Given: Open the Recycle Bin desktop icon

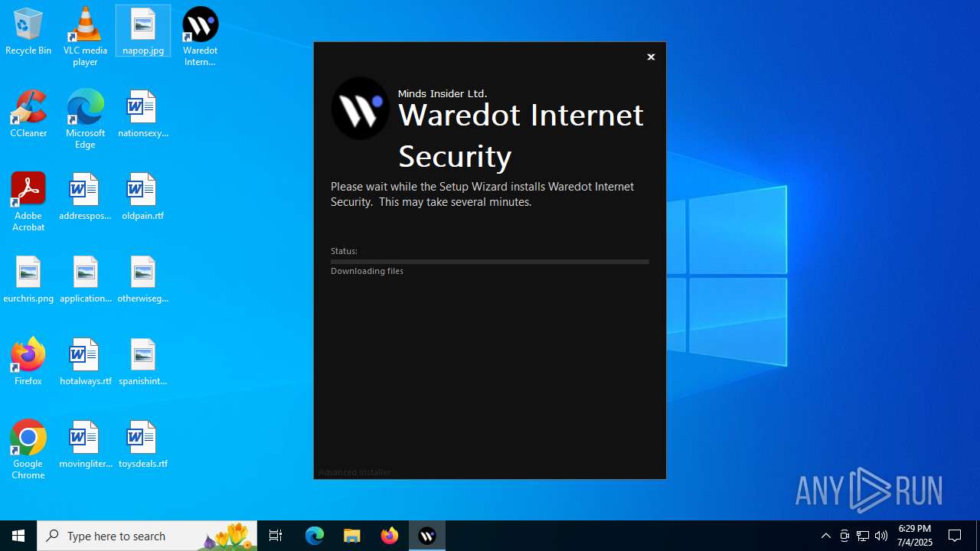Looking at the screenshot, I should click(x=28, y=31).
